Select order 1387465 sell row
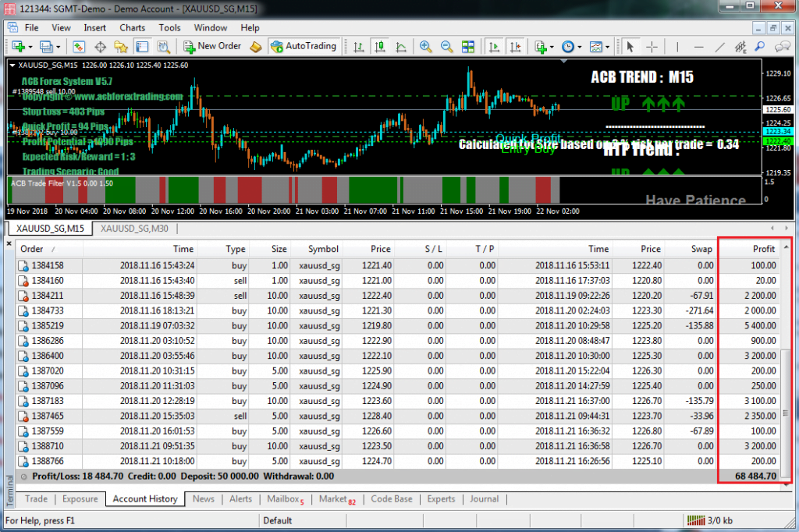This screenshot has height=532, width=799. [x=398, y=416]
